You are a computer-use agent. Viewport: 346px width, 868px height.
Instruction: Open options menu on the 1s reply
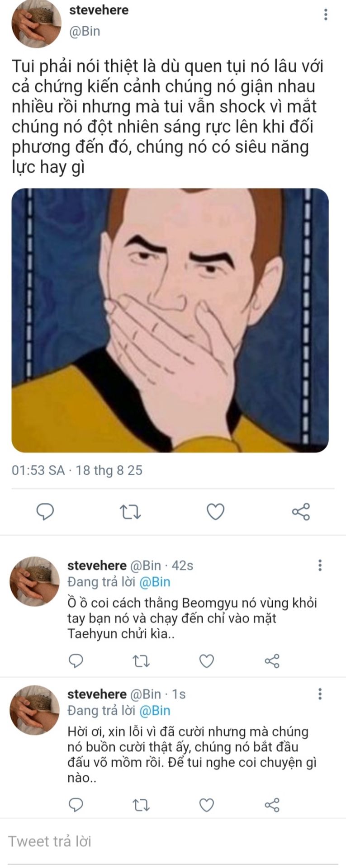click(320, 694)
